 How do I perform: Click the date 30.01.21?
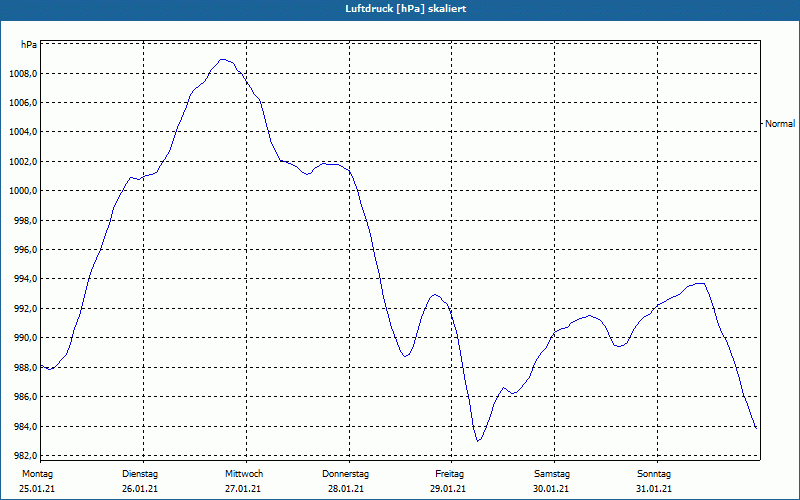pyautogui.click(x=551, y=489)
